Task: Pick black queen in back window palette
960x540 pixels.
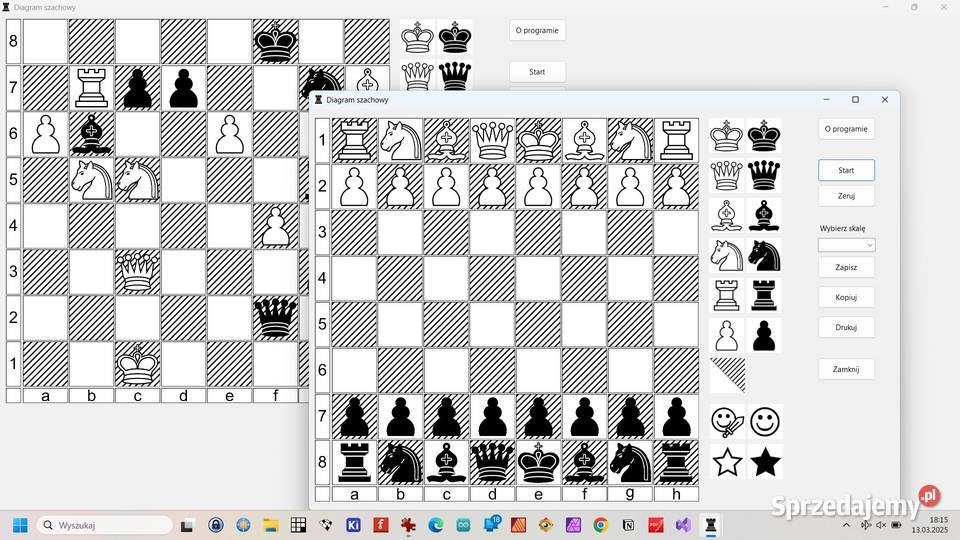Action: click(x=455, y=76)
